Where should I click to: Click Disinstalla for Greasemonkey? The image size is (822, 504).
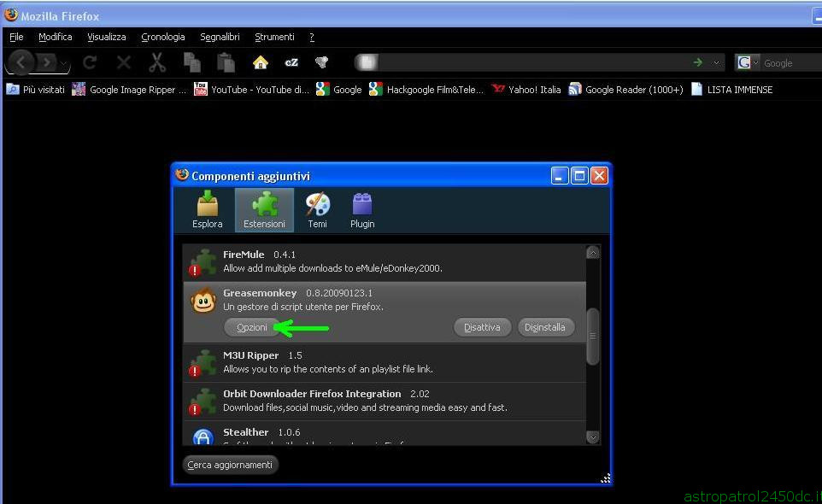[x=544, y=327]
